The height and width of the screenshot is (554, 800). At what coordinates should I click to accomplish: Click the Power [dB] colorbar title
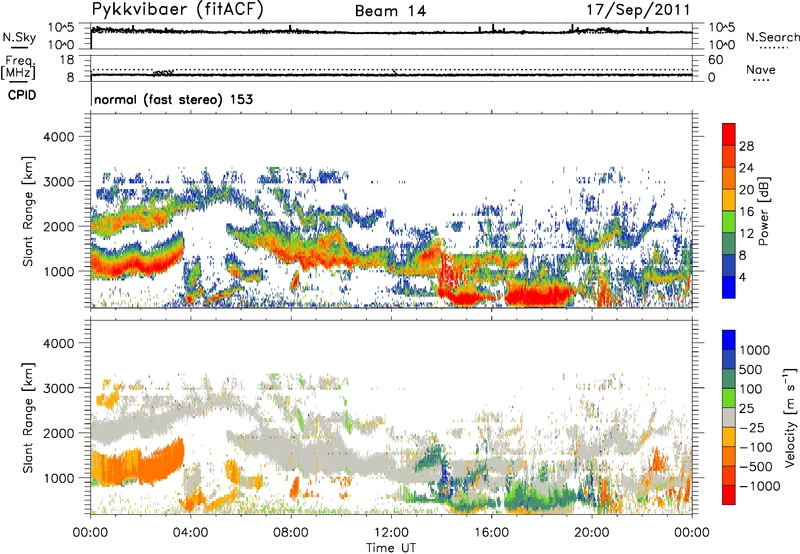[x=763, y=211]
